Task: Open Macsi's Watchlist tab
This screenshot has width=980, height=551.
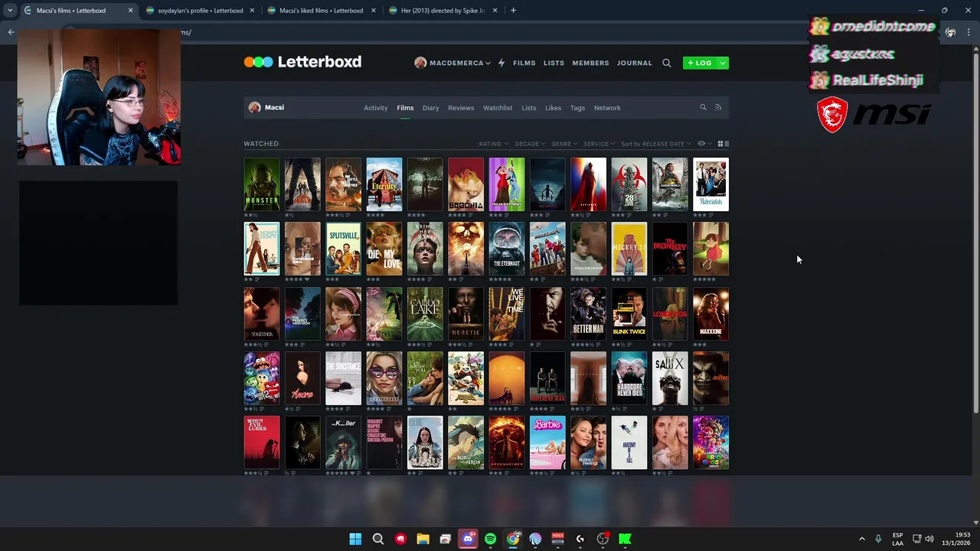Action: 498,108
